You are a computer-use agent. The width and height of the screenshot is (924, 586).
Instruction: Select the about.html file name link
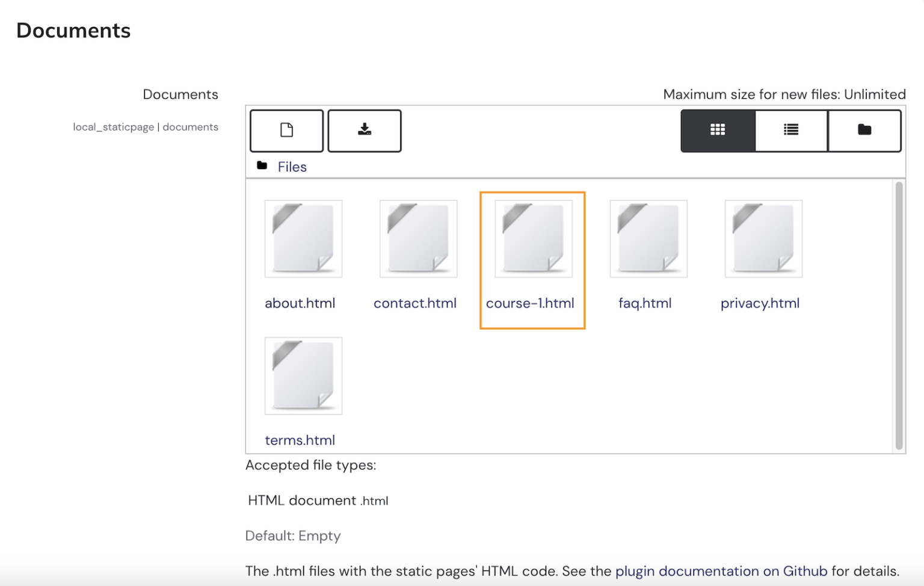point(300,303)
